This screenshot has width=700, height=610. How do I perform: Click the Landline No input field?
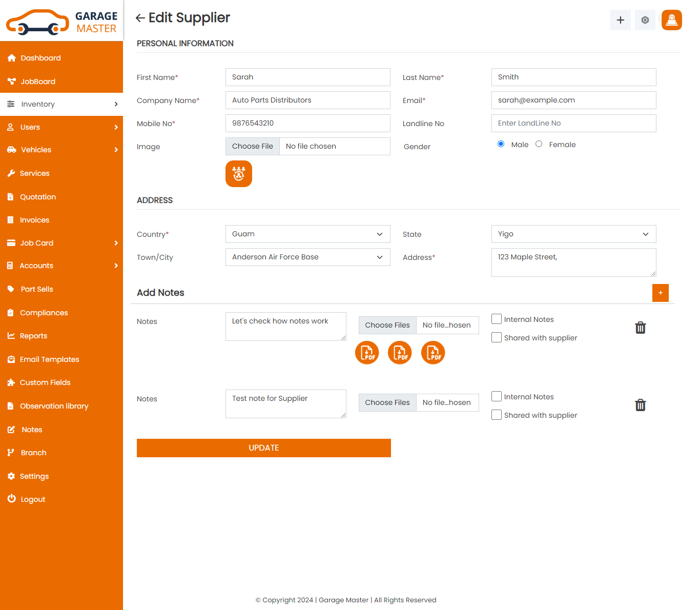573,124
